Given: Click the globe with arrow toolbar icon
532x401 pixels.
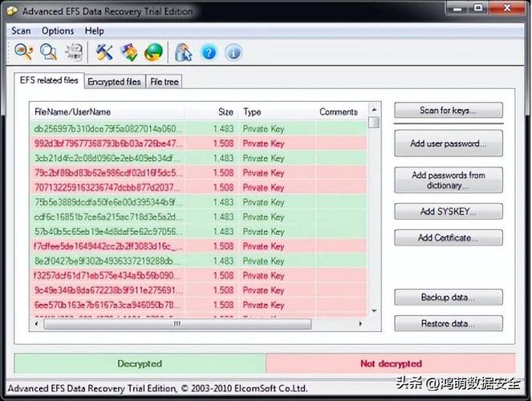Looking at the screenshot, I should coord(153,52).
